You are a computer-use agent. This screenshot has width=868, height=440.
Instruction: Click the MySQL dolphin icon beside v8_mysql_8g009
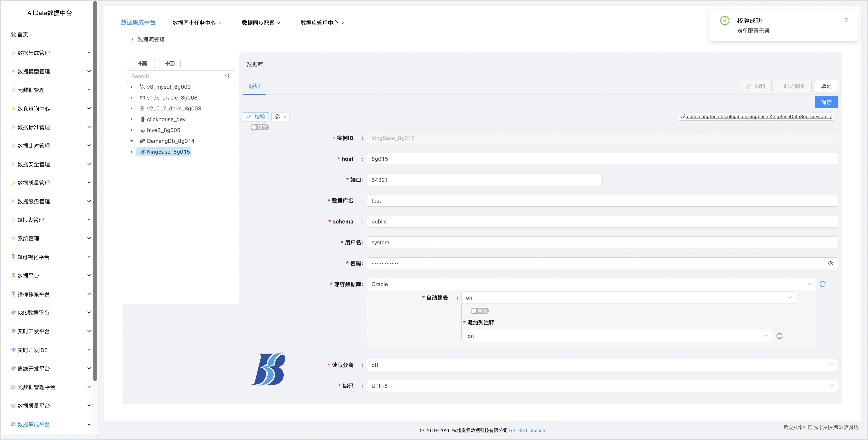(142, 87)
